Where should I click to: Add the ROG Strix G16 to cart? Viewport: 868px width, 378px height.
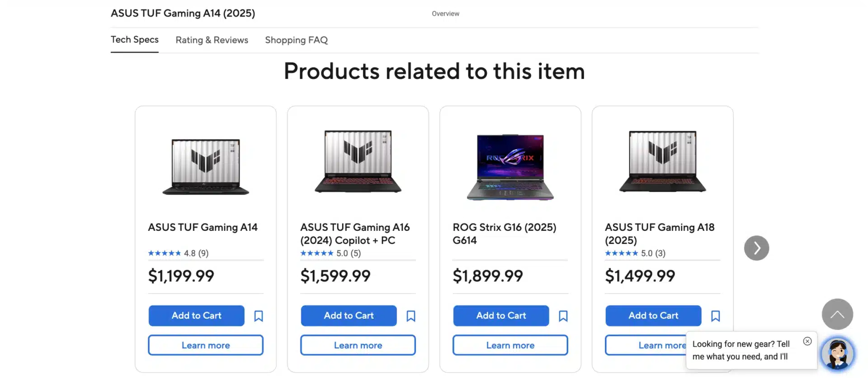click(x=500, y=316)
